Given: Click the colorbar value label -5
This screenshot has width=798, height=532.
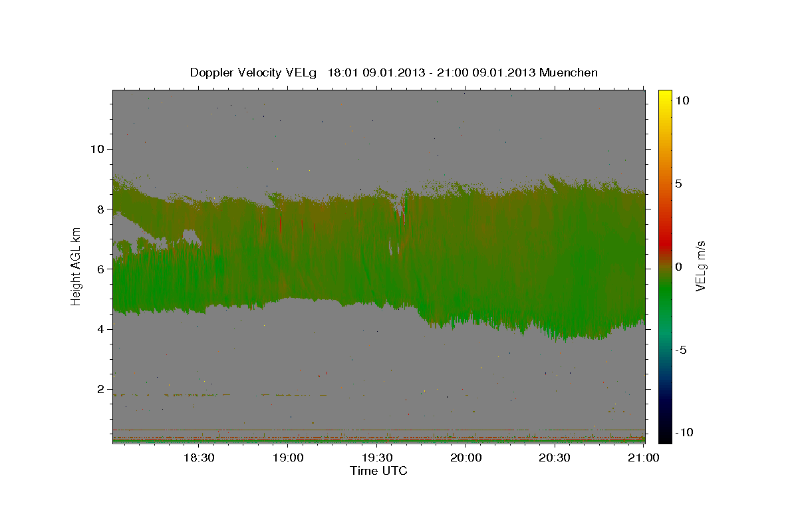Looking at the screenshot, I should coord(680,350).
